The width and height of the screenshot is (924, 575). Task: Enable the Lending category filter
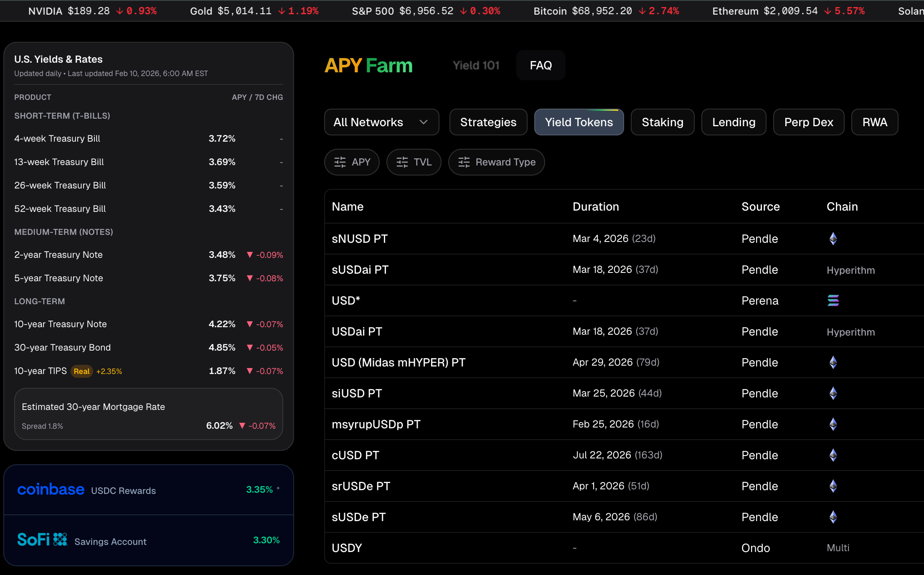[734, 122]
